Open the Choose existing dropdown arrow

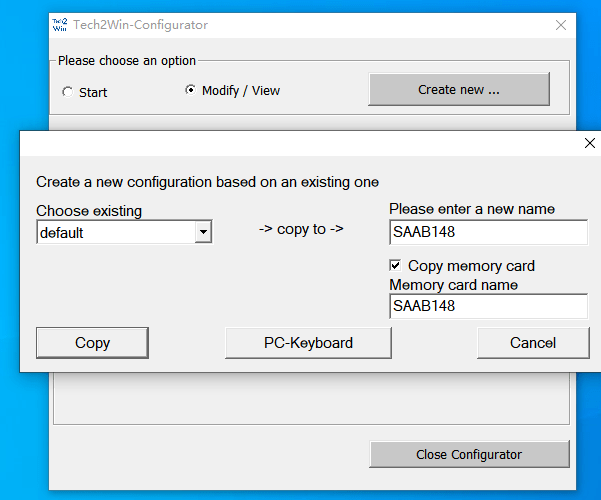204,233
